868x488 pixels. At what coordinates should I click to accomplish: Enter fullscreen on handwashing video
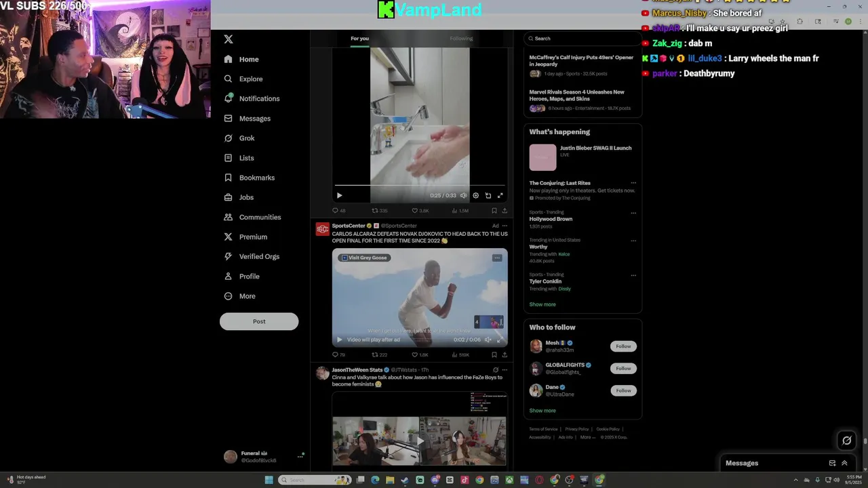[500, 195]
